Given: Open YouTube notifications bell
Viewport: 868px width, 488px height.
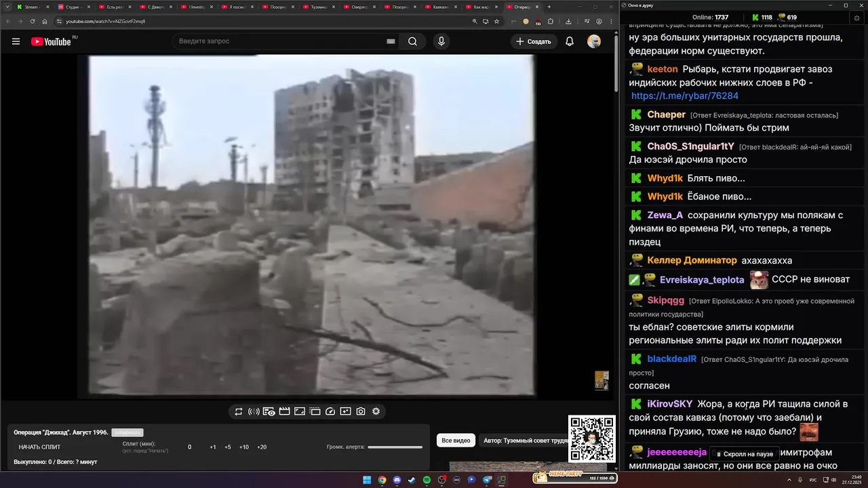Looking at the screenshot, I should [x=570, y=41].
